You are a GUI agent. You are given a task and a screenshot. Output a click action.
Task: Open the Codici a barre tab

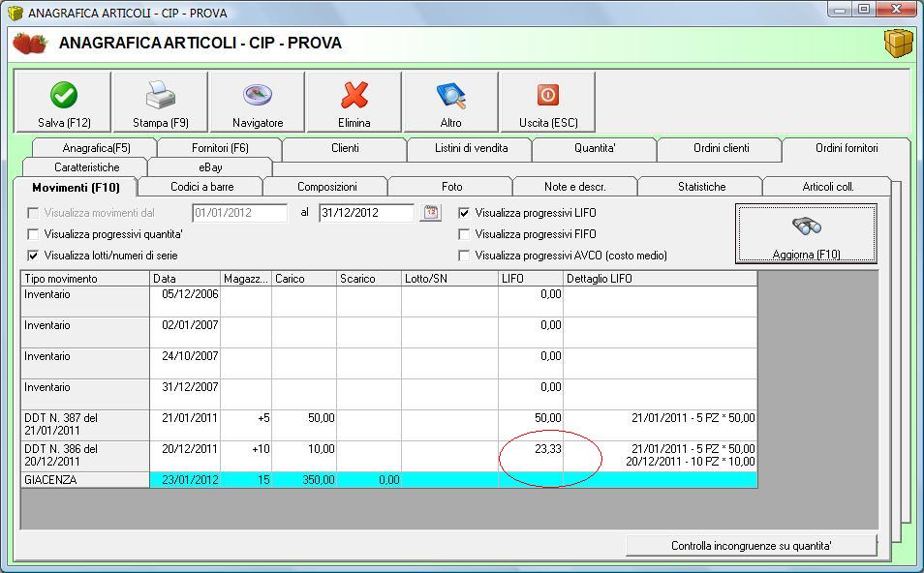click(201, 187)
